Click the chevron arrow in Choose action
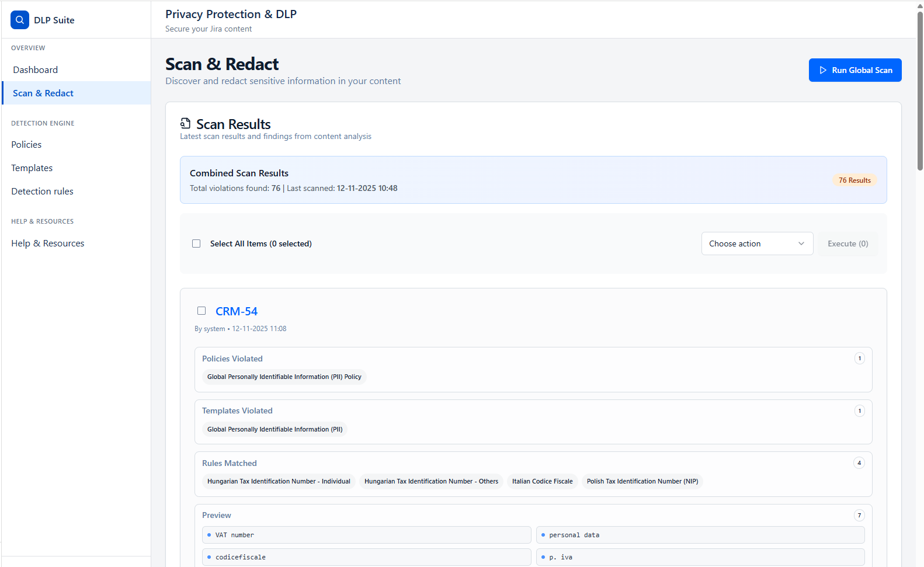Image resolution: width=924 pixels, height=567 pixels. pos(801,244)
